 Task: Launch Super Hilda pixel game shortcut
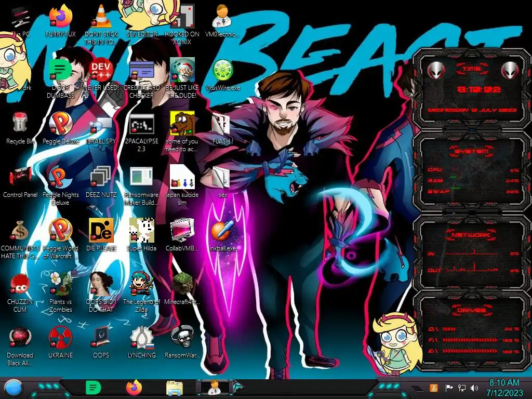point(142,235)
